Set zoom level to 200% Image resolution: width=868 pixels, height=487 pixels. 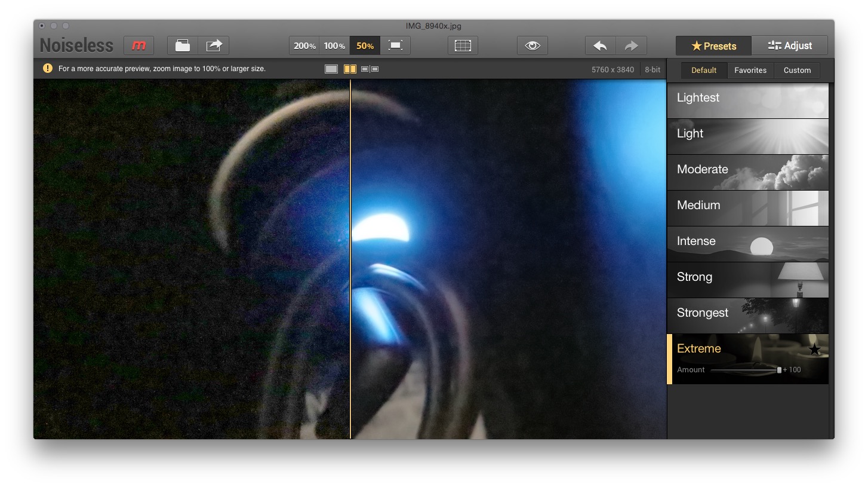click(x=304, y=45)
